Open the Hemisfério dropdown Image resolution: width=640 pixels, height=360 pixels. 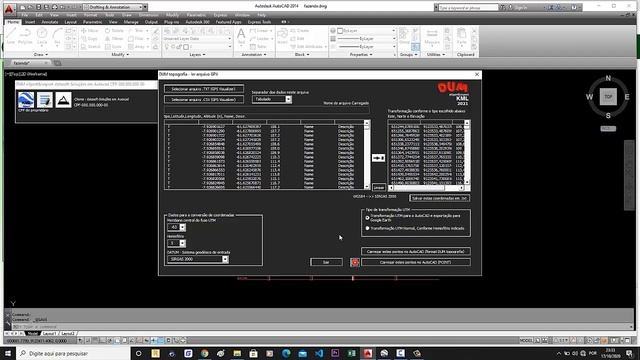click(182, 243)
